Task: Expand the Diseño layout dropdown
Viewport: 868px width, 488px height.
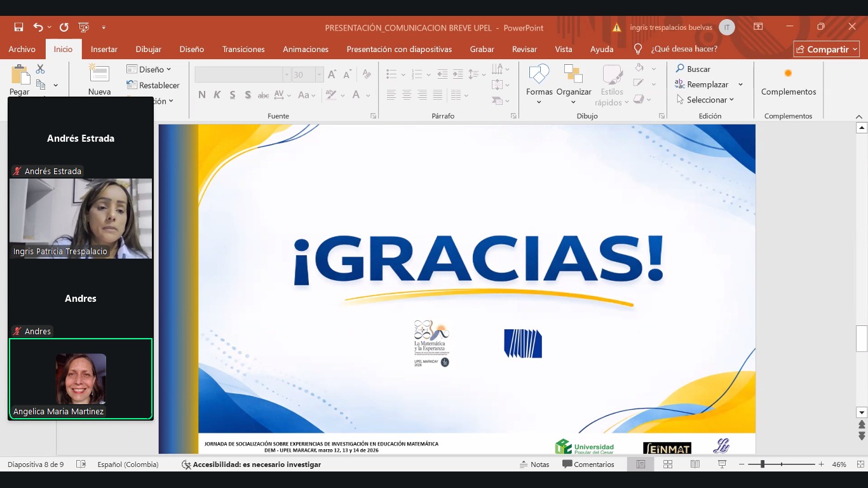Action: 149,69
